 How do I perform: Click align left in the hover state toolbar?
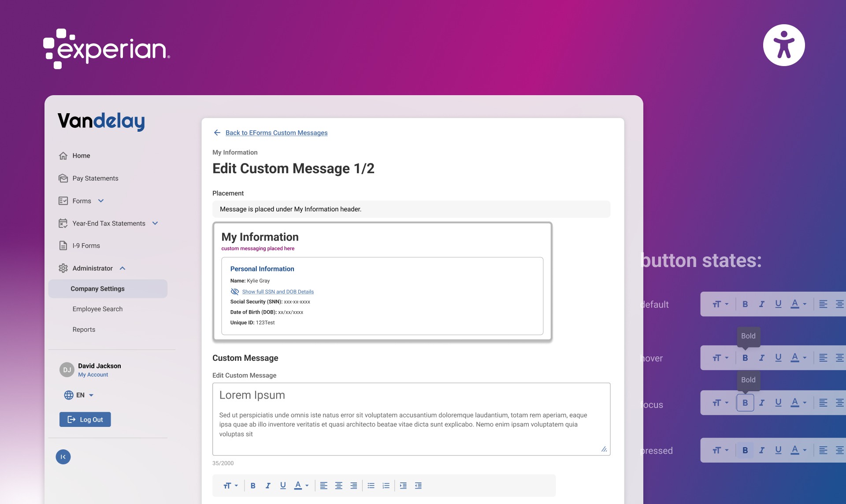click(x=823, y=358)
